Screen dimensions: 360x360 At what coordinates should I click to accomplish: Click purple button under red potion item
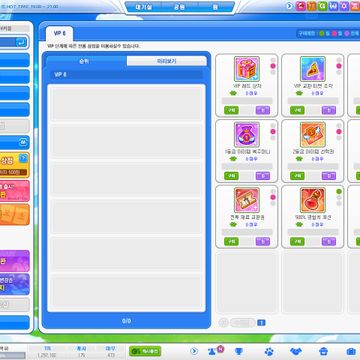[329, 241]
